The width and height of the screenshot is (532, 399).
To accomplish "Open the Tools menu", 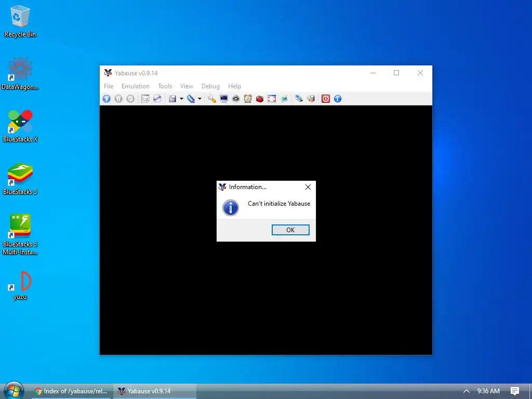I will [165, 86].
